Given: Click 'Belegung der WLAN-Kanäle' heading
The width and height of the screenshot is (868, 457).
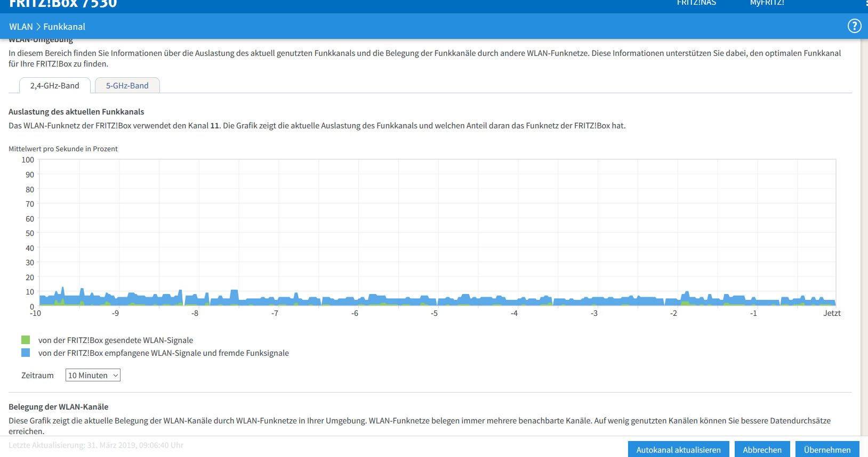Looking at the screenshot, I should [58, 407].
